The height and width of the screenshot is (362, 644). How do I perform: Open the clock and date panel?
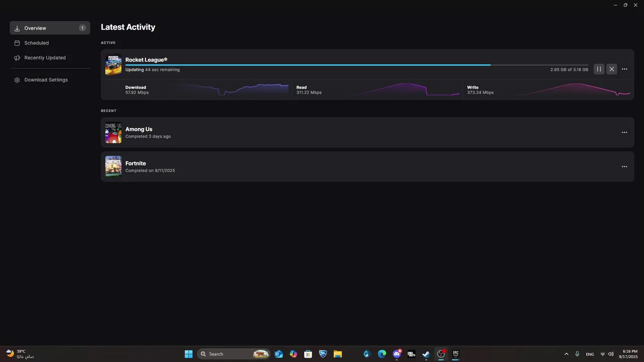tap(628, 354)
